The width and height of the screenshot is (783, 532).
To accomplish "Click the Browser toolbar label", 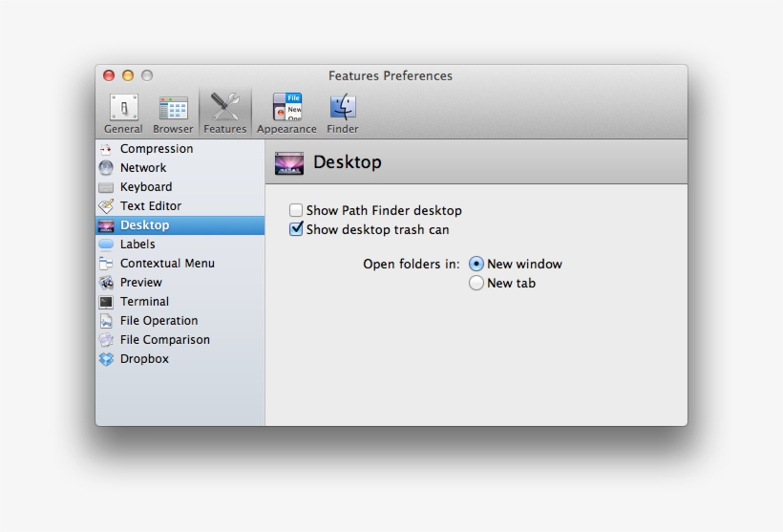I will pyautogui.click(x=173, y=129).
